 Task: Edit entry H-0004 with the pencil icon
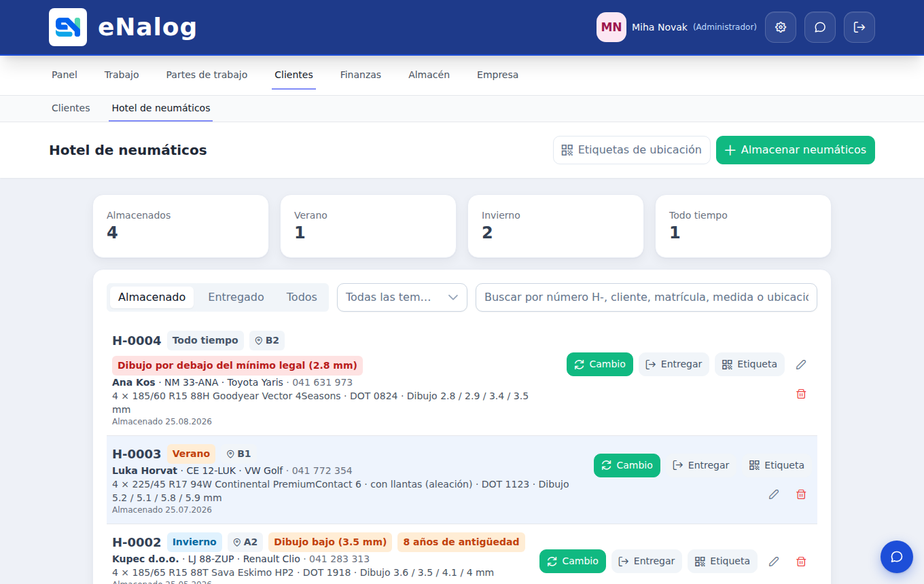(801, 365)
